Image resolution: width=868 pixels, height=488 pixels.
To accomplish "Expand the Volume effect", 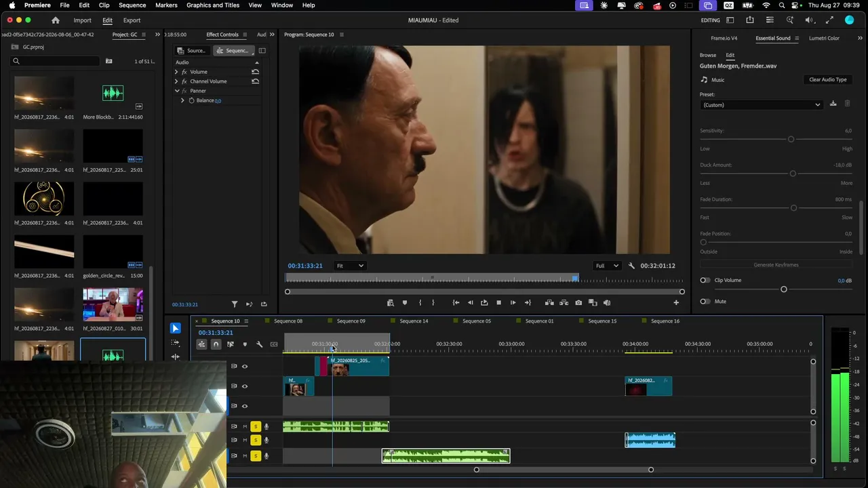I will click(176, 72).
